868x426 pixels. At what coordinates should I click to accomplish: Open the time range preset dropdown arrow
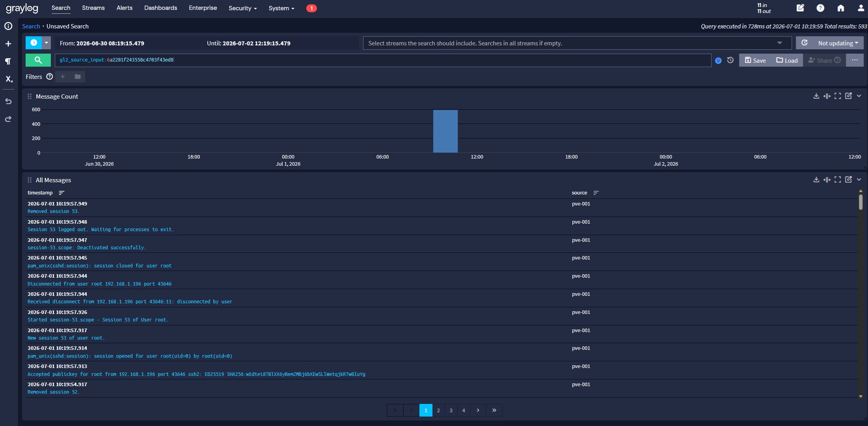pos(47,43)
